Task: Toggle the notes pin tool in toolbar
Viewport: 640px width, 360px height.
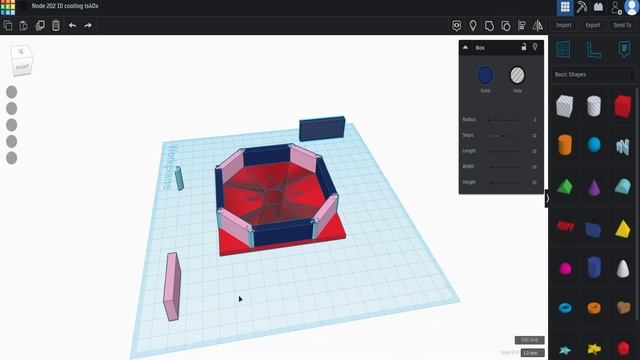Action: point(473,25)
